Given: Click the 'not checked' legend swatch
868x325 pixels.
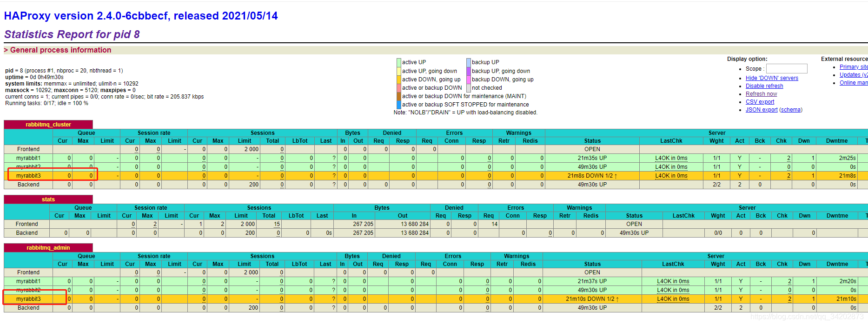Looking at the screenshot, I should coord(469,88).
